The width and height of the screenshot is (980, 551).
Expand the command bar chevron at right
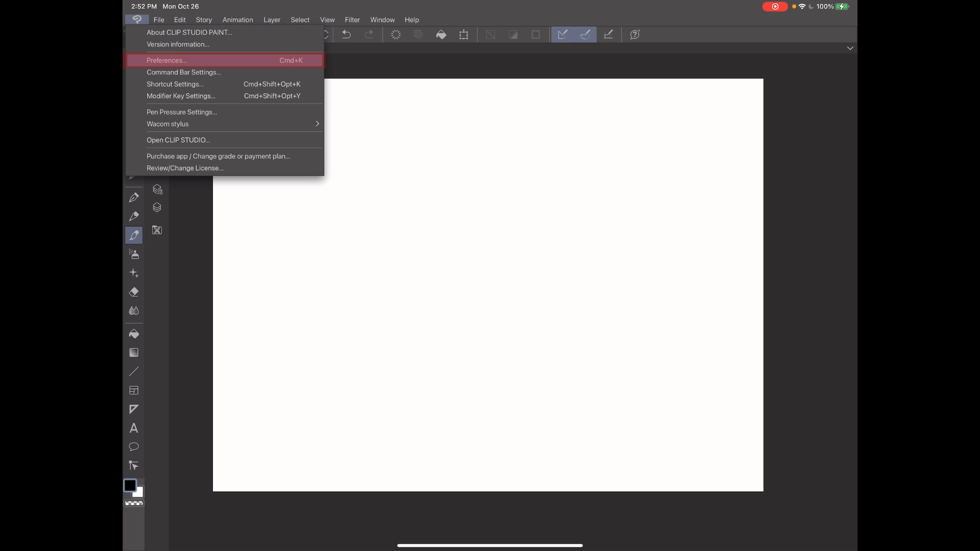850,48
